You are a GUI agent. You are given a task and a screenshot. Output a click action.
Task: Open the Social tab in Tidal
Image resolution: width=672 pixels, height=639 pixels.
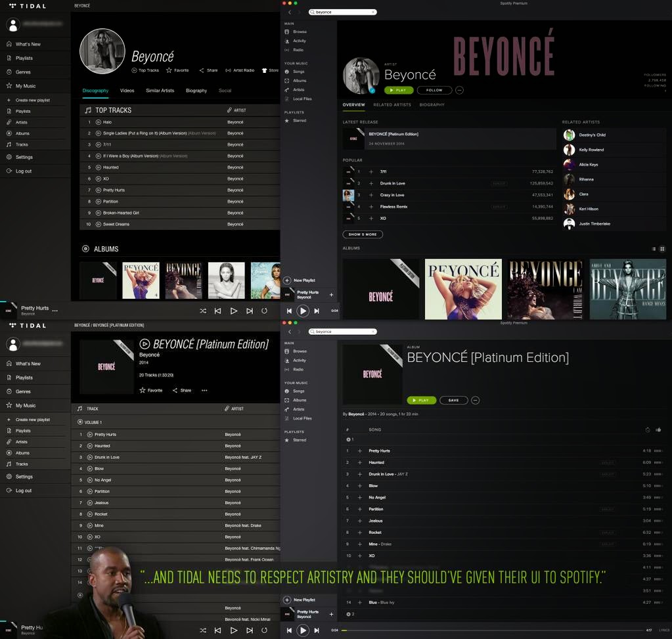pos(225,91)
